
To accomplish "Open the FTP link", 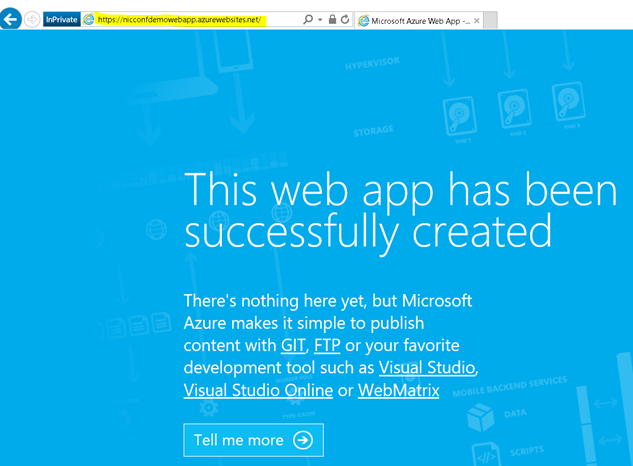I will (x=327, y=346).
